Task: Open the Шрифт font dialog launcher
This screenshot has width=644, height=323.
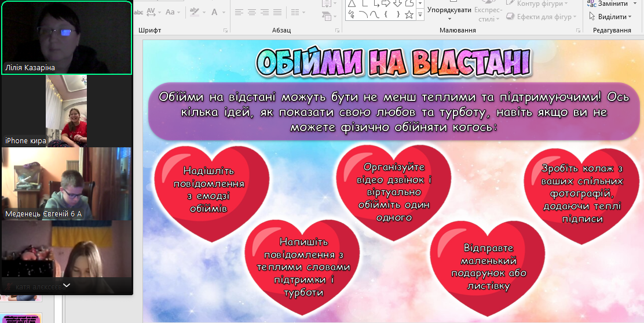Action: (225, 30)
